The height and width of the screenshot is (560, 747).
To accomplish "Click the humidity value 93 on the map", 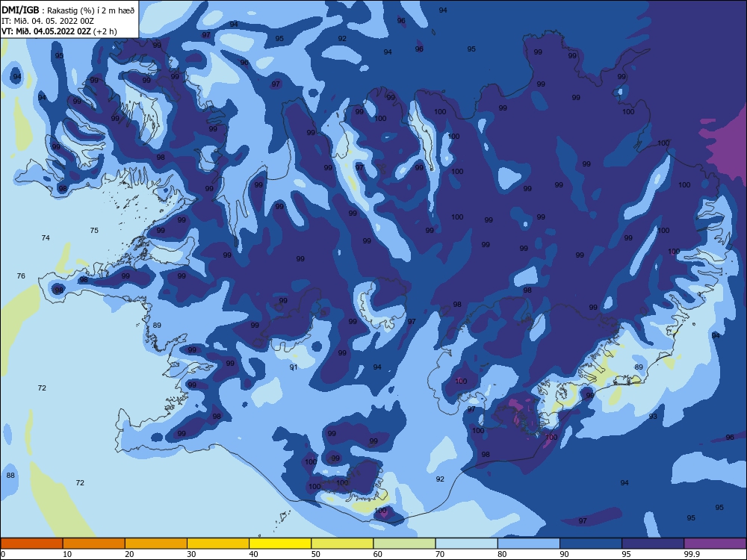I will [653, 416].
